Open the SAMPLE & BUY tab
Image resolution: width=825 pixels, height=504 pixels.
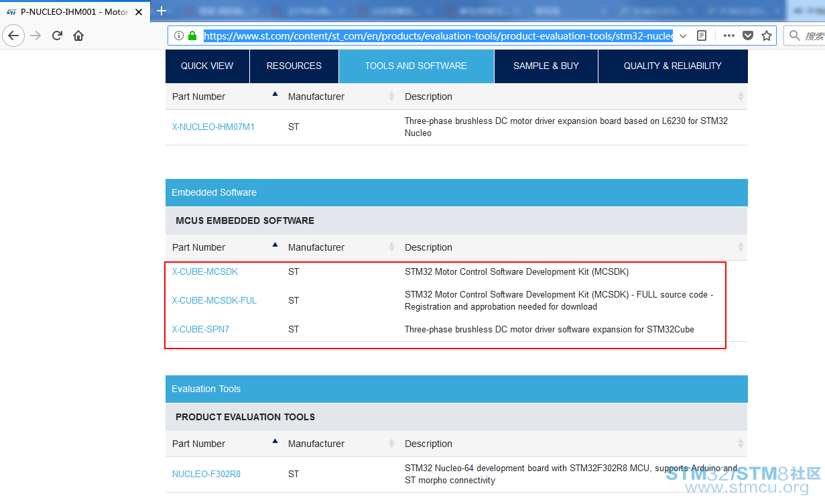(546, 66)
